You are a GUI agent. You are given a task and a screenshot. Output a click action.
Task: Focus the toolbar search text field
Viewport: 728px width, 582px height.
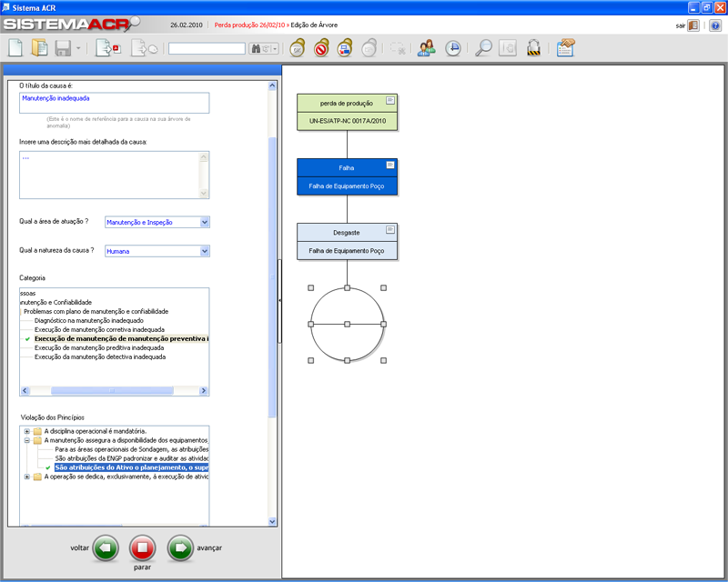(207, 48)
